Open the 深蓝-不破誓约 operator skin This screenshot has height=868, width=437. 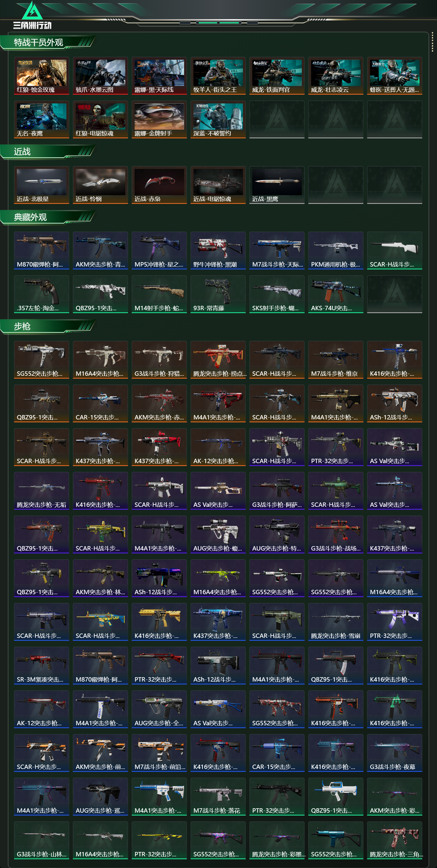pos(218,119)
